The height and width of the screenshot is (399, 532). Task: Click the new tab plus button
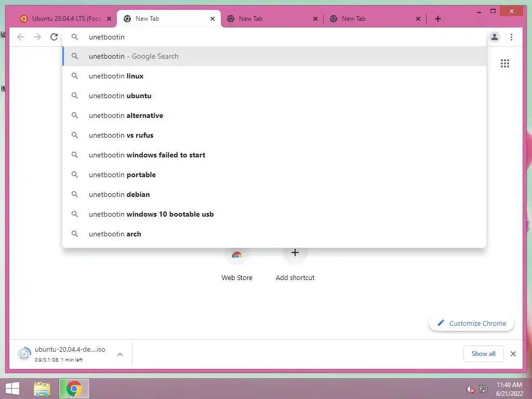437,19
